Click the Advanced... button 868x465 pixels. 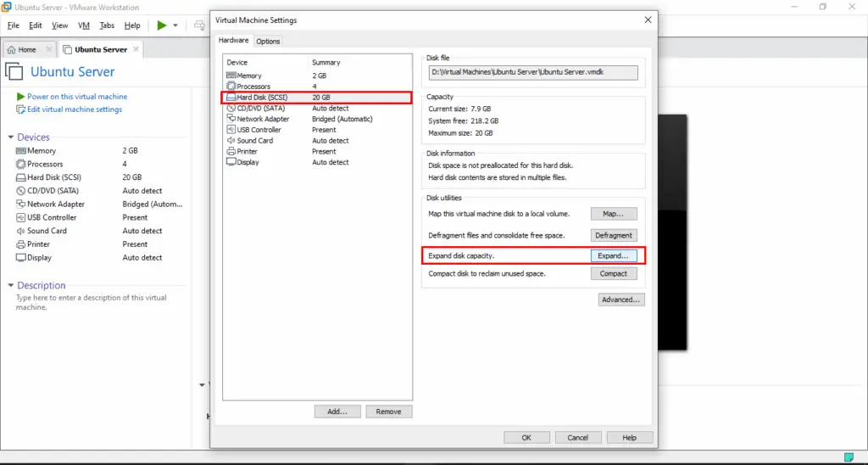[x=621, y=300]
